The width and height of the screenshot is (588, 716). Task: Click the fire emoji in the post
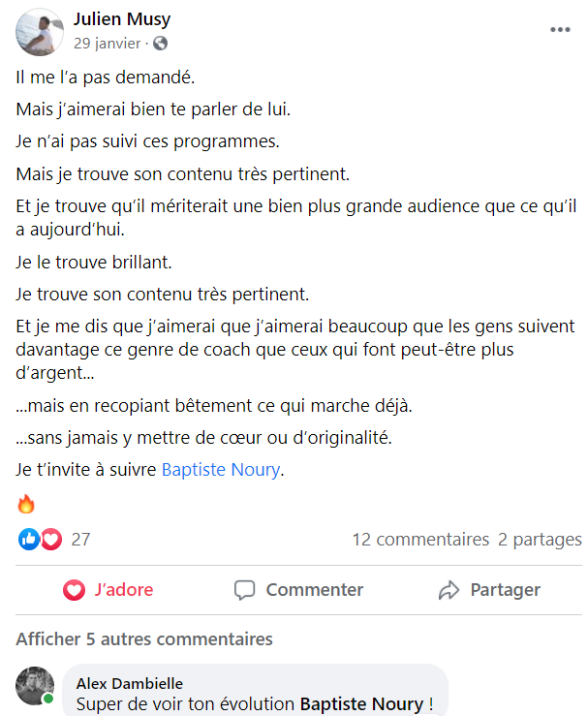click(x=26, y=504)
